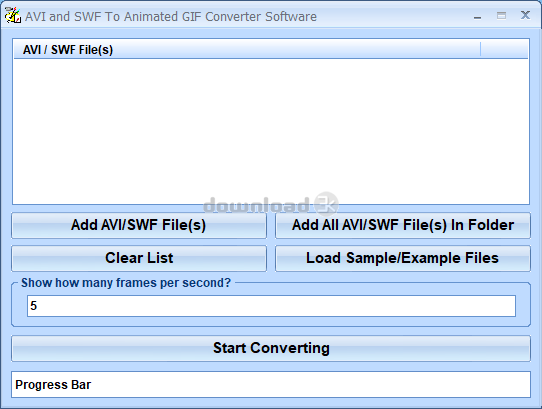
Task: Click the window title text in title bar
Action: point(171,17)
